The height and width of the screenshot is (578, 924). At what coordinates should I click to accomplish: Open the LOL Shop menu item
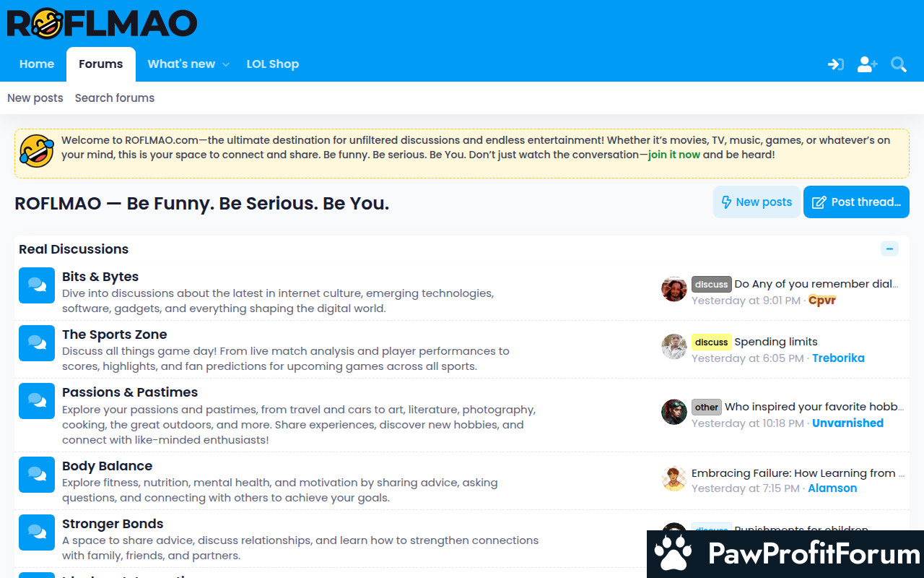(x=273, y=64)
